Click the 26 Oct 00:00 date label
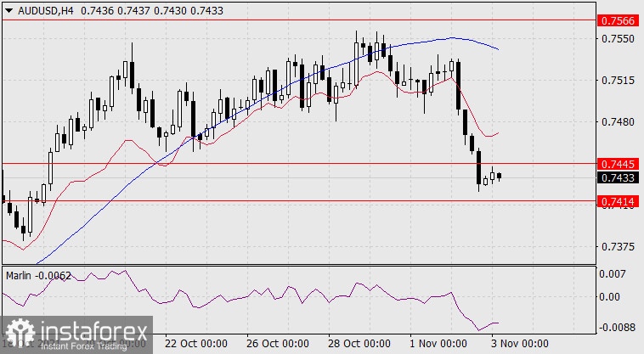Screen dimensions: 644x354 pos(279,344)
